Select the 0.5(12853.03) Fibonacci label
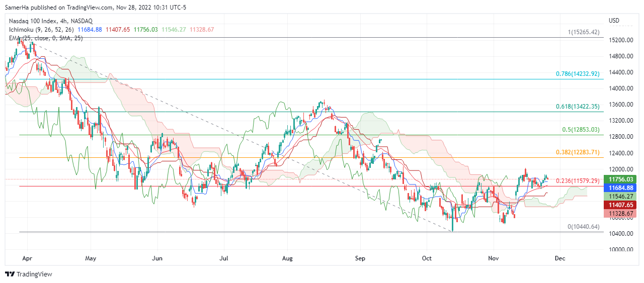Screen dimensions: 644x283 pyautogui.click(x=581, y=130)
